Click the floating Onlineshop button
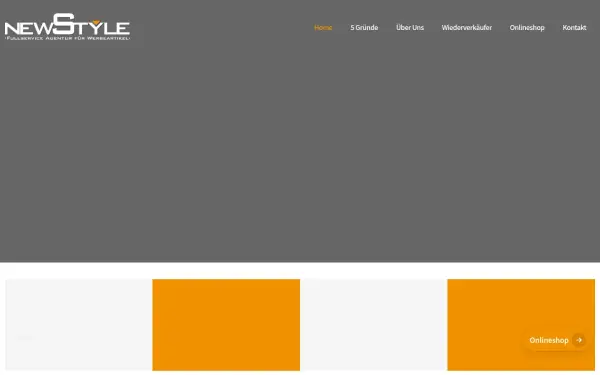Screen dimensions: 600x375 (557, 340)
